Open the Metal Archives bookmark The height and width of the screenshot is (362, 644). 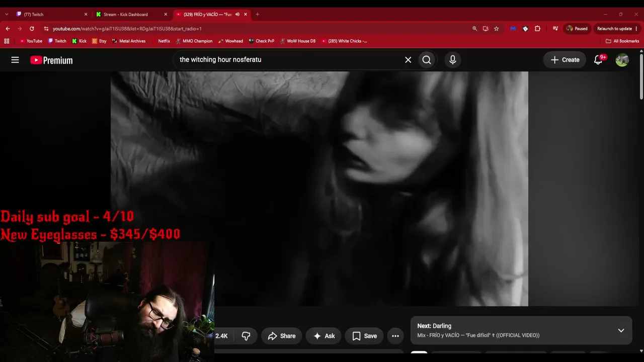[129, 41]
